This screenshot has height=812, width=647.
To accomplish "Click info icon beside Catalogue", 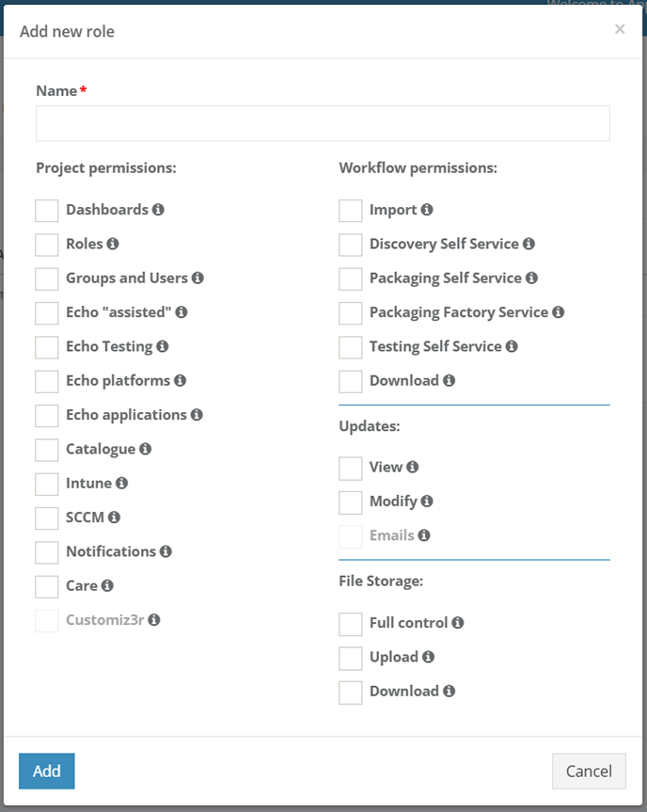I will [145, 449].
